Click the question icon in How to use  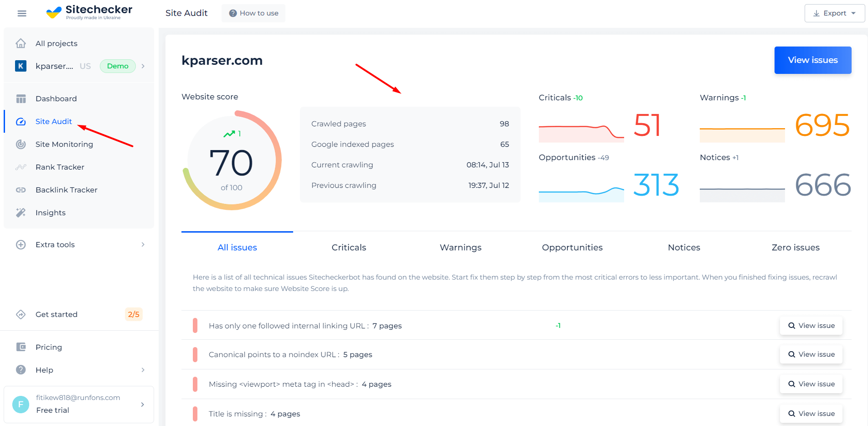click(x=233, y=13)
